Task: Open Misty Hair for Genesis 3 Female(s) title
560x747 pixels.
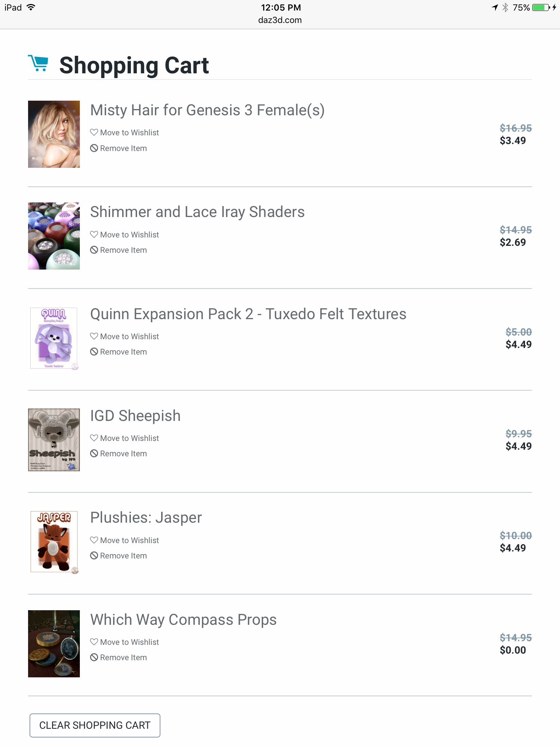Action: point(207,110)
